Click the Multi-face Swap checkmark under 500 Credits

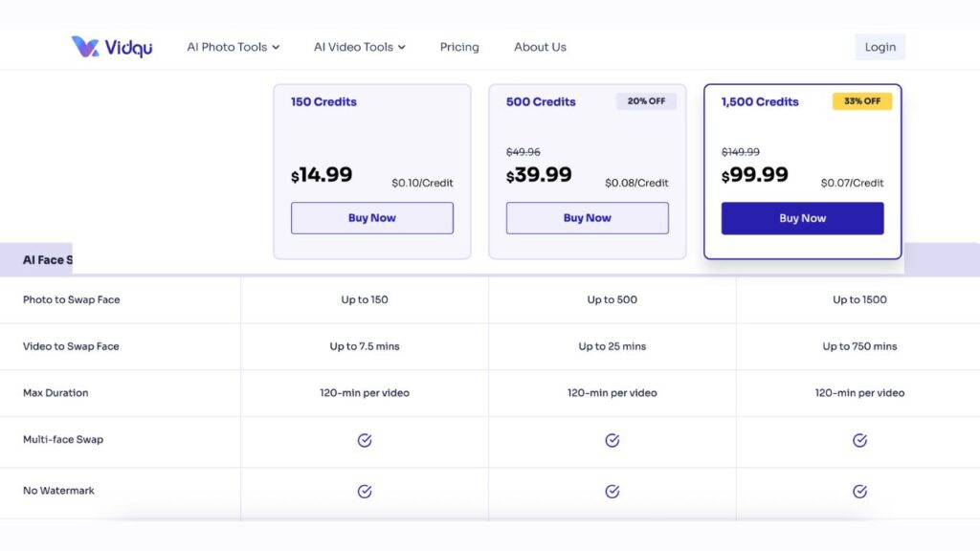[612, 441]
